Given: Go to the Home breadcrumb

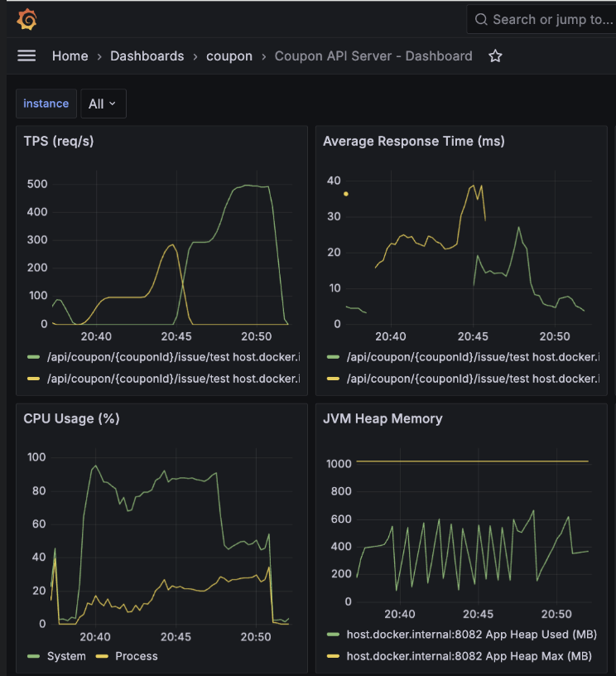Looking at the screenshot, I should 70,56.
